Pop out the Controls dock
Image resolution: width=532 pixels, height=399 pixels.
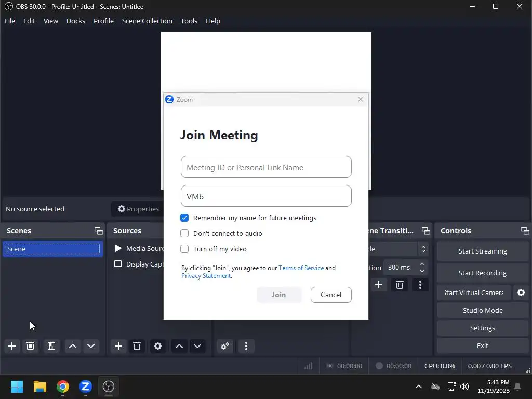point(525,231)
